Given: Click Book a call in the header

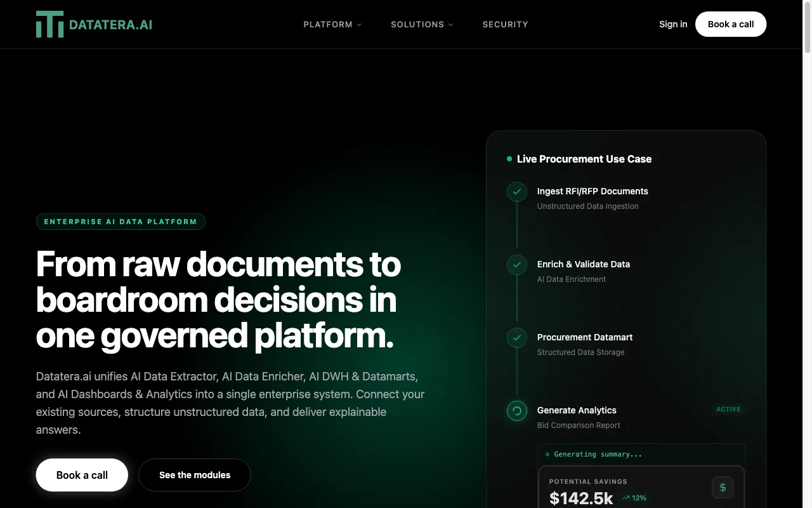Looking at the screenshot, I should [x=731, y=24].
